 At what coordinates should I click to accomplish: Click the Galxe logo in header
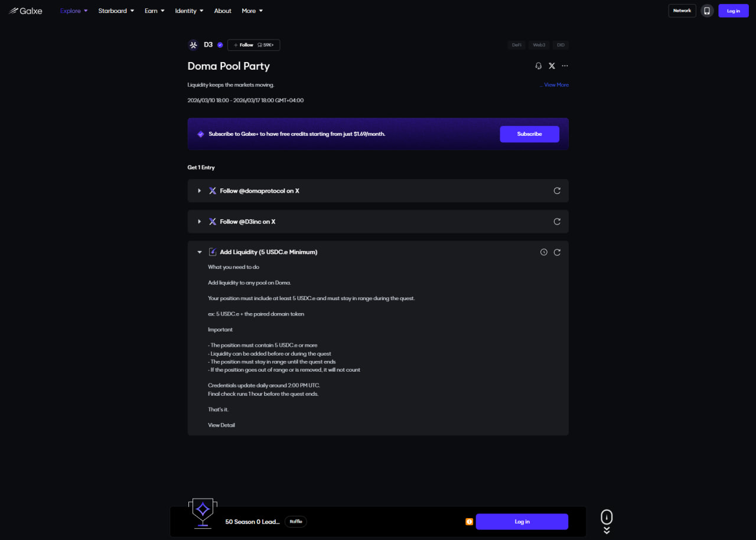coord(25,11)
